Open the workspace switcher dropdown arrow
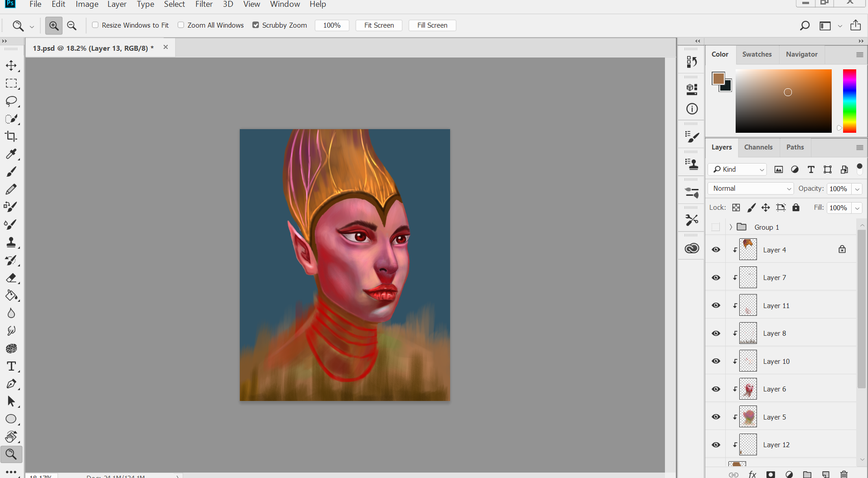868x478 pixels. (840, 26)
